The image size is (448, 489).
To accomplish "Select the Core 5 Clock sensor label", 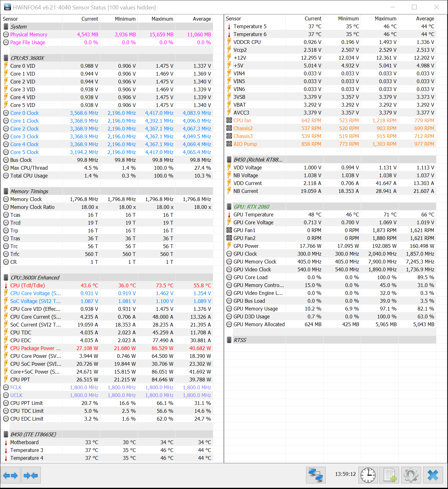I will (24, 152).
